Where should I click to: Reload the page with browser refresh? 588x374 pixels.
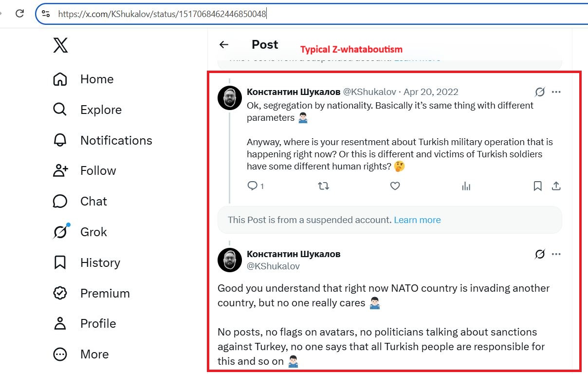(19, 14)
